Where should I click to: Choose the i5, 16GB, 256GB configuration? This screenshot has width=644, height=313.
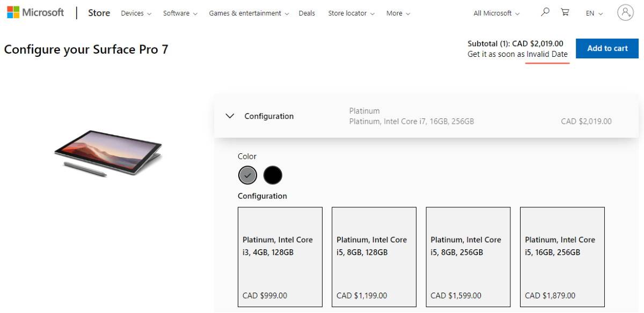(562, 257)
